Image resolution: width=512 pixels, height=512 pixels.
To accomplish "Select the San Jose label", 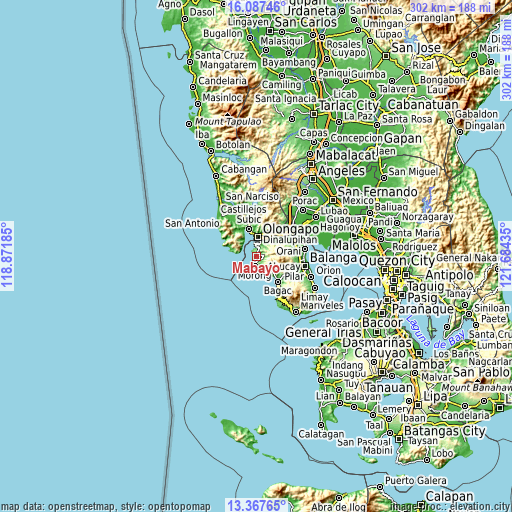I will pyautogui.click(x=416, y=48).
